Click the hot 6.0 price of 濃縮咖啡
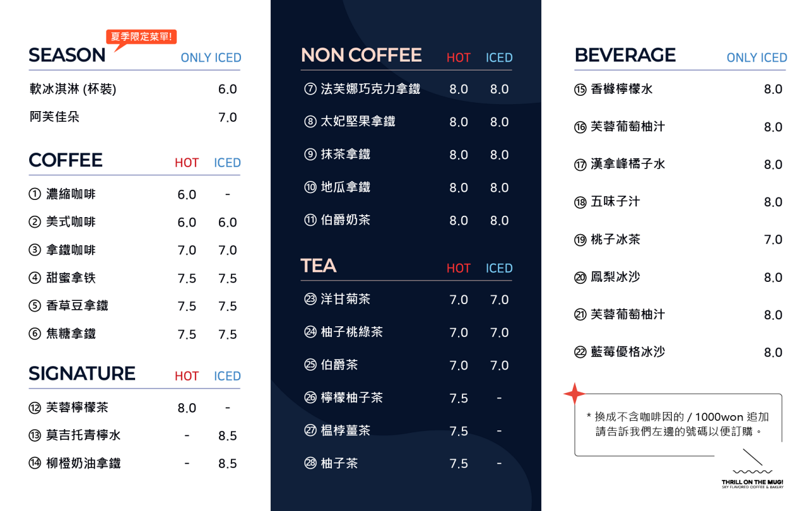The image size is (812, 511). (x=187, y=195)
